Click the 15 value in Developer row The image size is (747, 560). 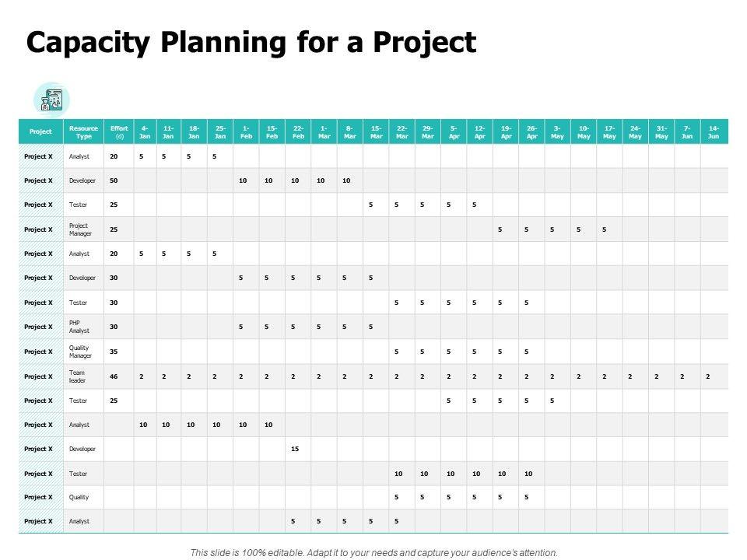295,449
